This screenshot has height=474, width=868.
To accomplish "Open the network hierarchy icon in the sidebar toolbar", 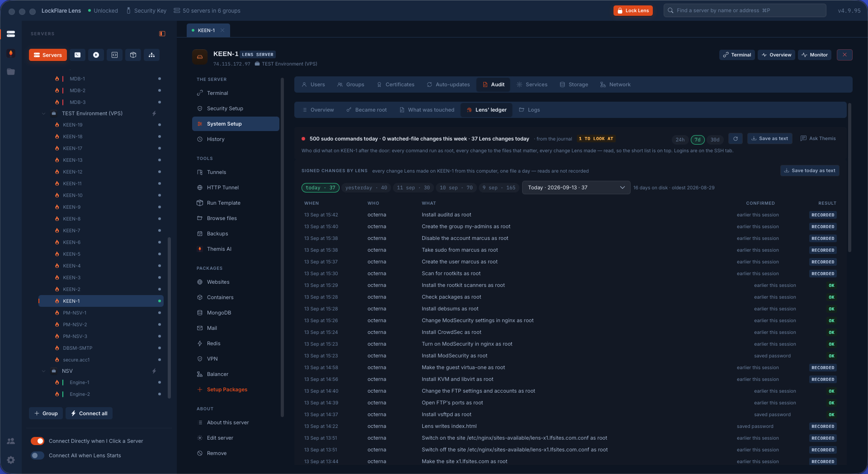I will pyautogui.click(x=152, y=55).
